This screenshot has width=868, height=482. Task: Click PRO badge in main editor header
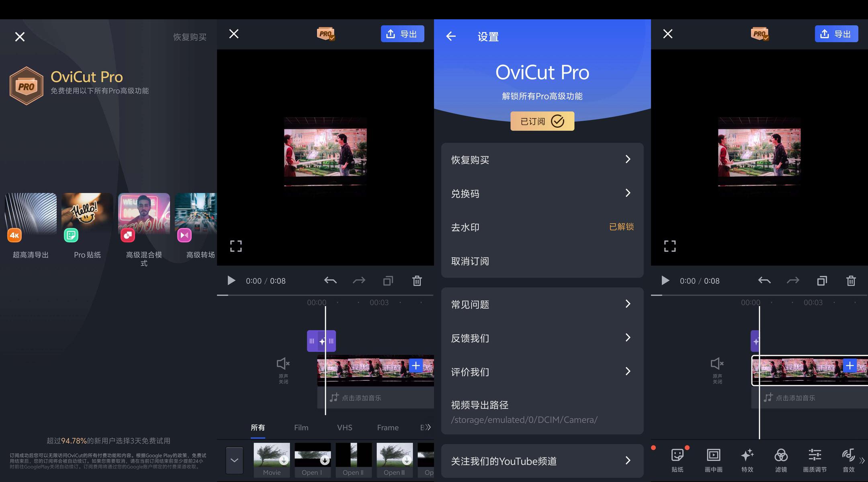[760, 34]
